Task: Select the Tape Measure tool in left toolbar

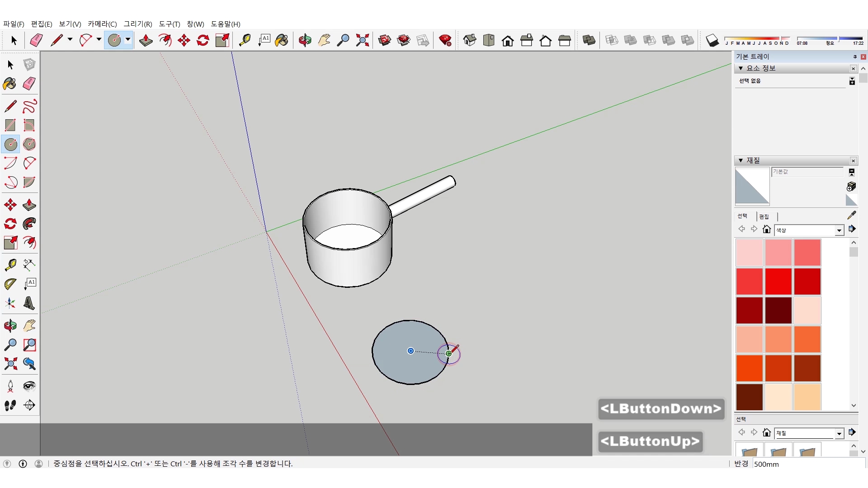Action: coord(10,264)
